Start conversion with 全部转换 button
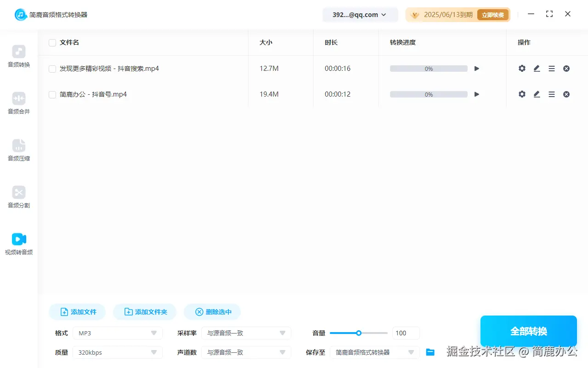588x368 pixels. coord(529,331)
